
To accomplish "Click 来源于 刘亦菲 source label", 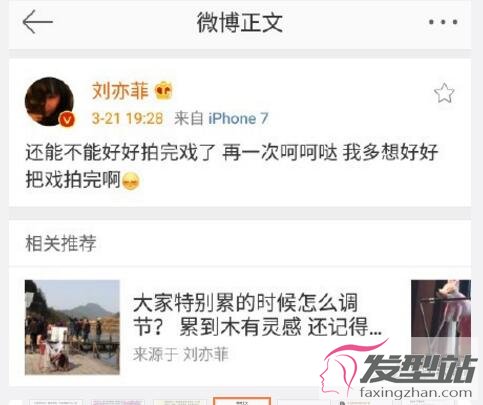I will tap(181, 354).
